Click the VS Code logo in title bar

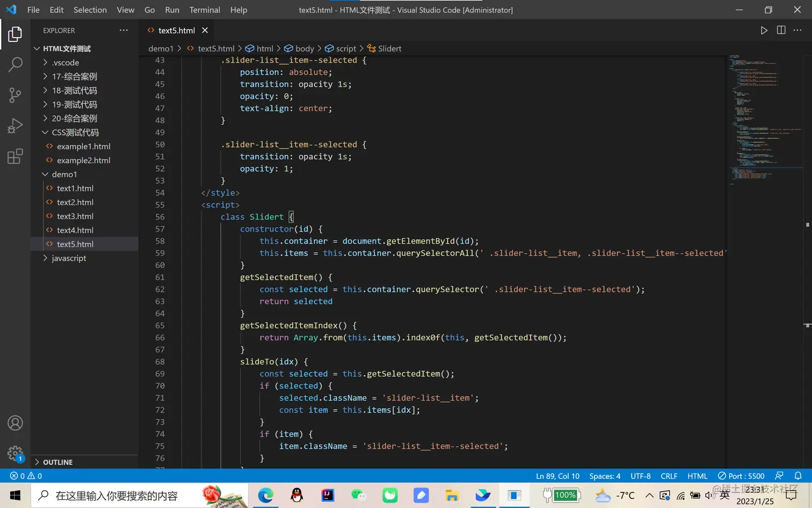(x=11, y=10)
